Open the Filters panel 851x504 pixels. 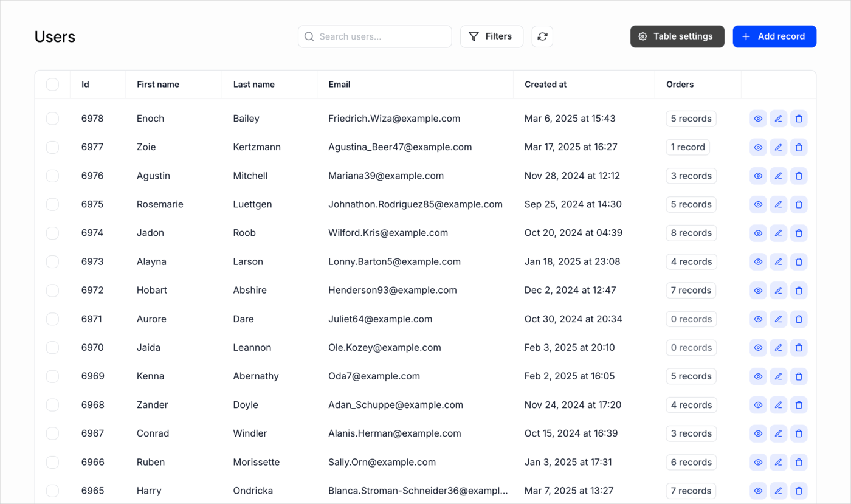491,36
